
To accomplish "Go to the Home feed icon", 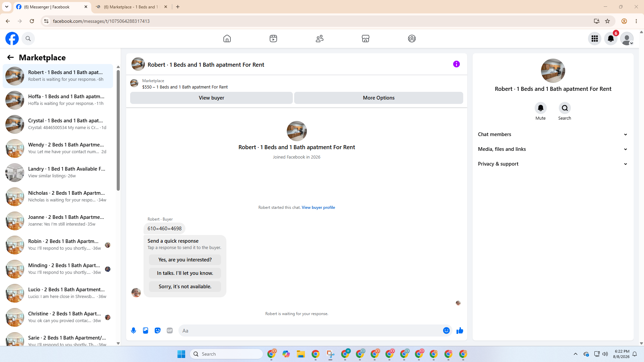I will (227, 39).
